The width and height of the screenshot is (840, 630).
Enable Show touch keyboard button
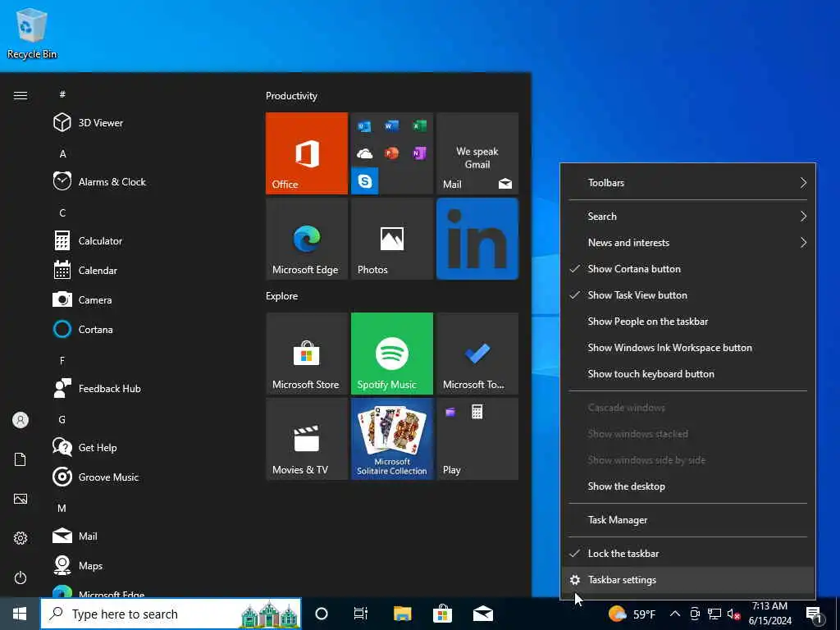pos(688,374)
